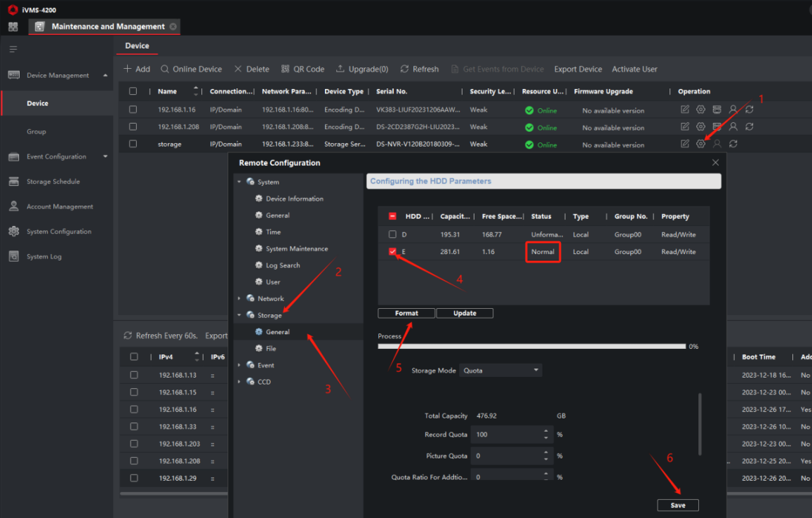Viewport: 812px width, 518px height.
Task: Click the application grid menu icon
Action: (x=13, y=27)
